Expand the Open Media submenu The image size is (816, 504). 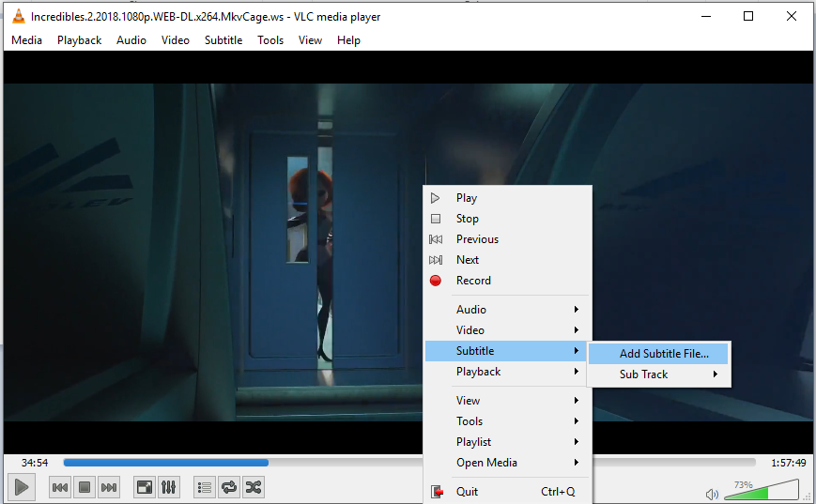point(507,463)
